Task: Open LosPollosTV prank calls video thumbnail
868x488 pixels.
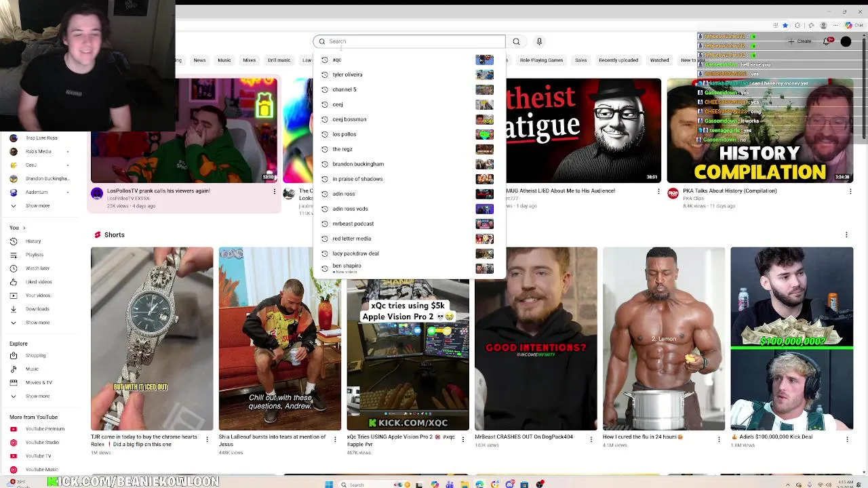Action: [x=184, y=131]
